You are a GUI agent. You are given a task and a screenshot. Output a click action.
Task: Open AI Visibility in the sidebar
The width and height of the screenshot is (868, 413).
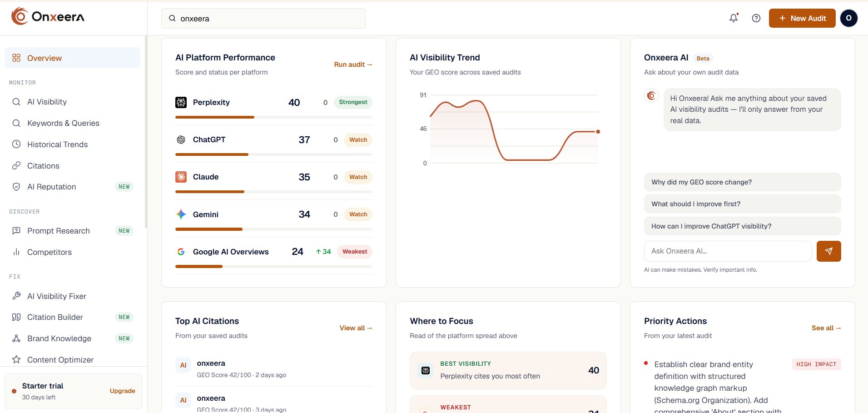73,102
